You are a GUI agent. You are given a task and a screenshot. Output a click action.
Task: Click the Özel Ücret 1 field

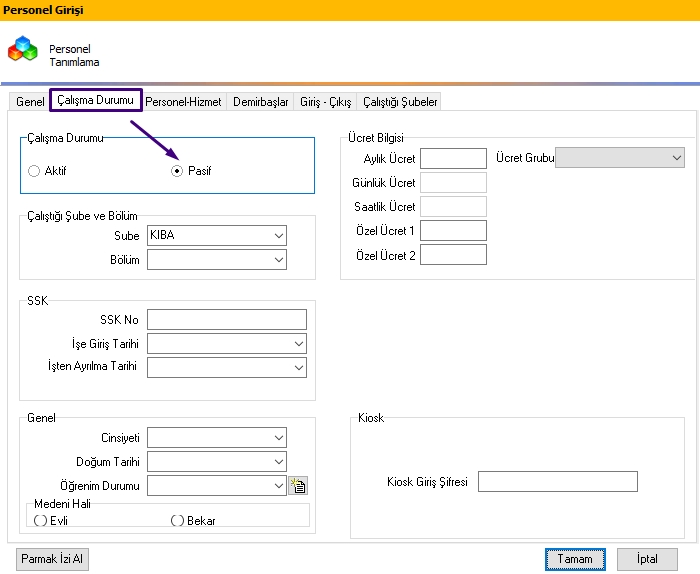pos(453,231)
